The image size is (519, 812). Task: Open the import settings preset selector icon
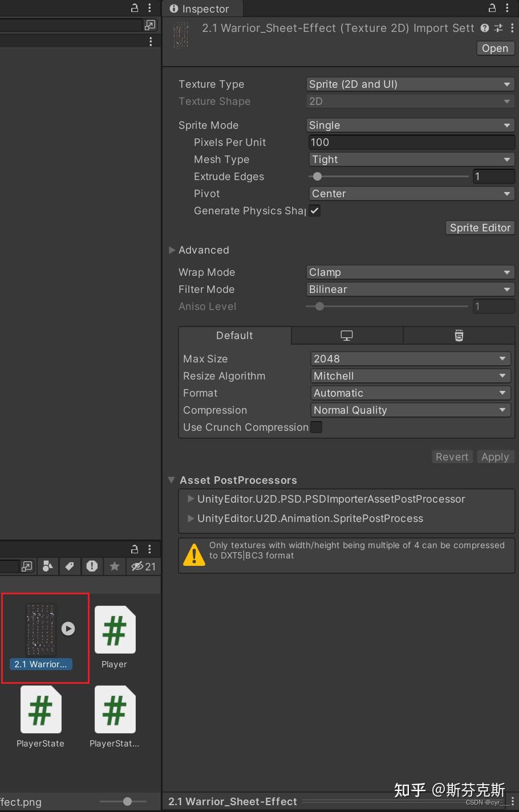point(498,28)
